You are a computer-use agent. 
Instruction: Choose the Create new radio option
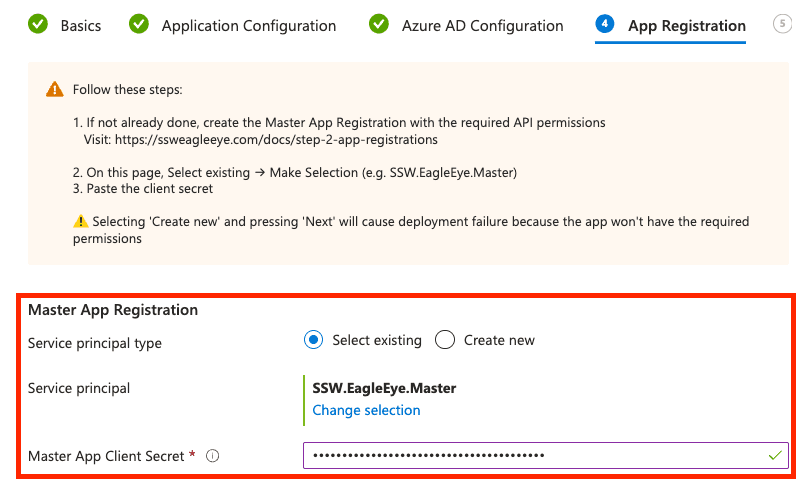[x=444, y=340]
